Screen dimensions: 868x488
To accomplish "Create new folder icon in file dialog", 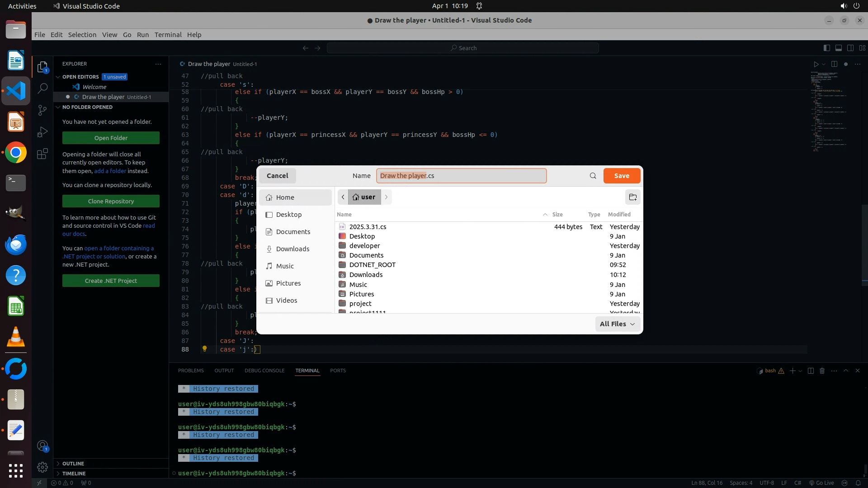I will (x=632, y=197).
